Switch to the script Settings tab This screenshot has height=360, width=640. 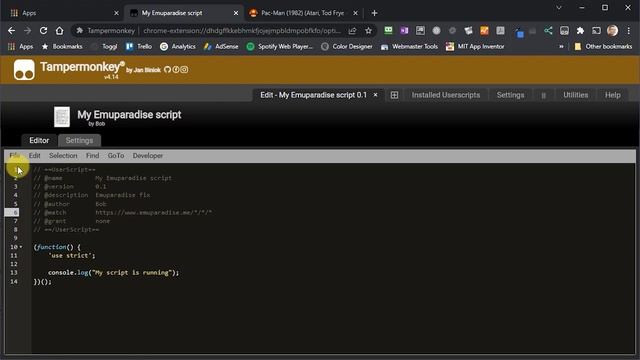pyautogui.click(x=79, y=140)
